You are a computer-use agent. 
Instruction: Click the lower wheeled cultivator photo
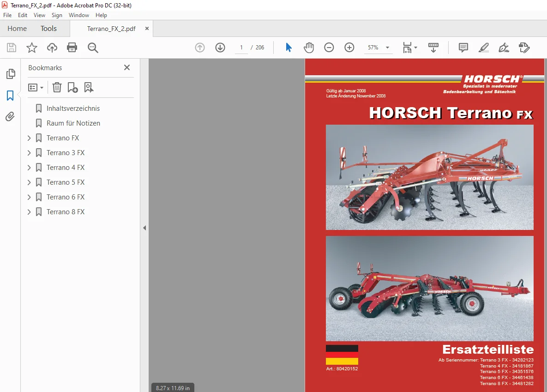click(429, 288)
